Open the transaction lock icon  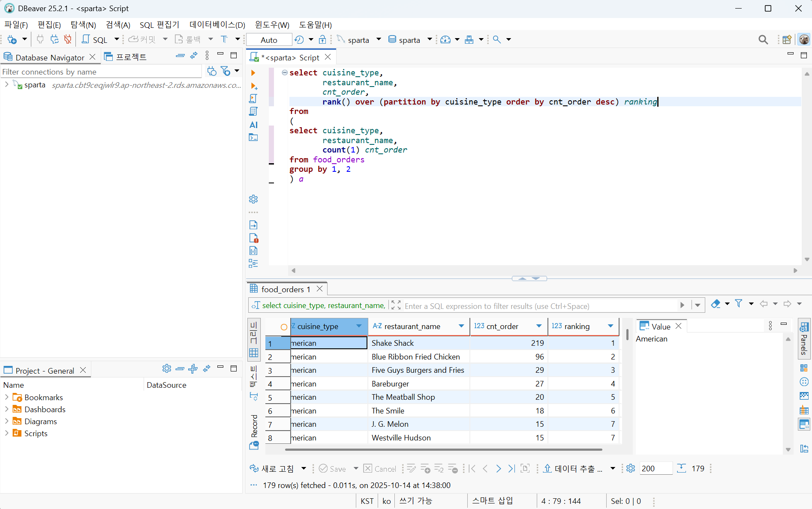click(x=322, y=39)
